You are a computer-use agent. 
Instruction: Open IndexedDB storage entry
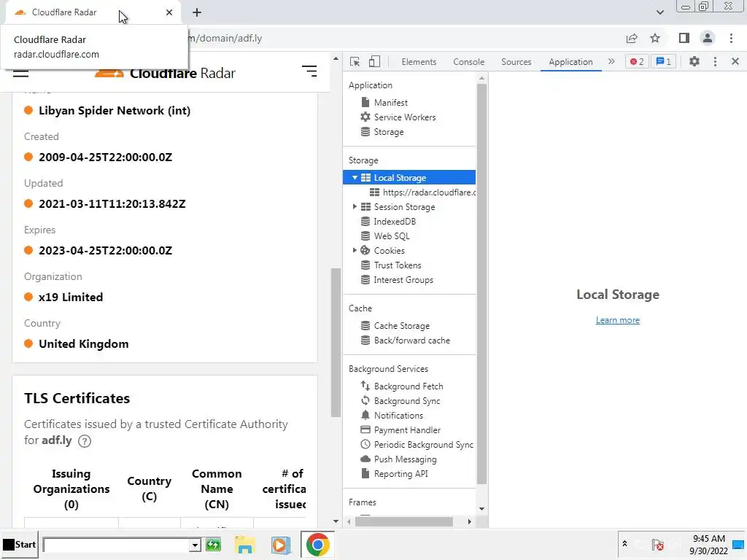395,222
